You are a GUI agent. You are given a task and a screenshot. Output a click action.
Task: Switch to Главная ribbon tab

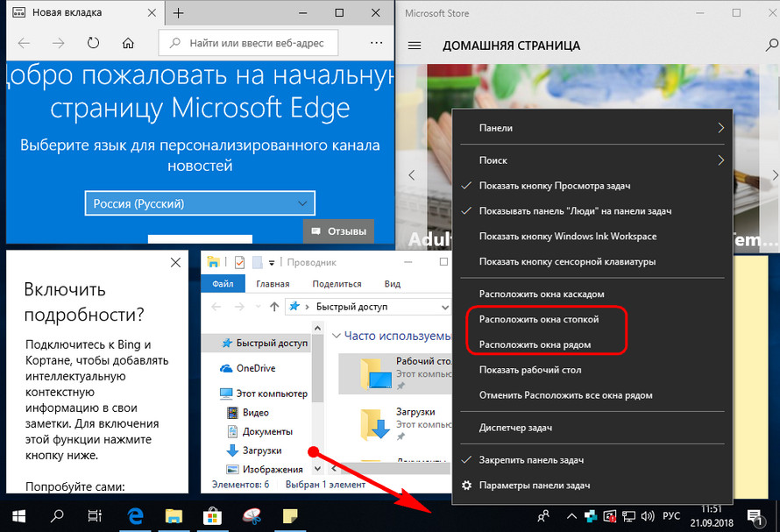tap(273, 284)
